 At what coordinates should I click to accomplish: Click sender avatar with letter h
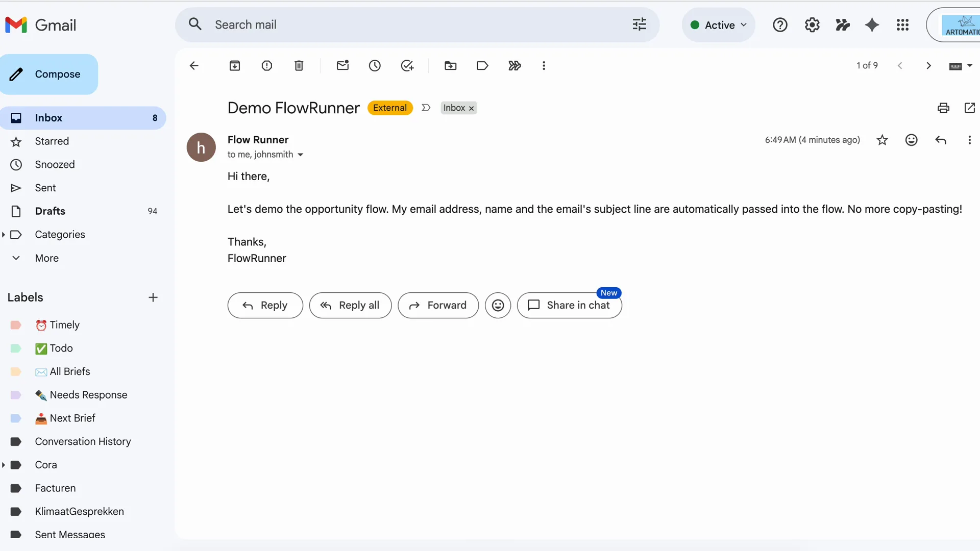(x=201, y=147)
